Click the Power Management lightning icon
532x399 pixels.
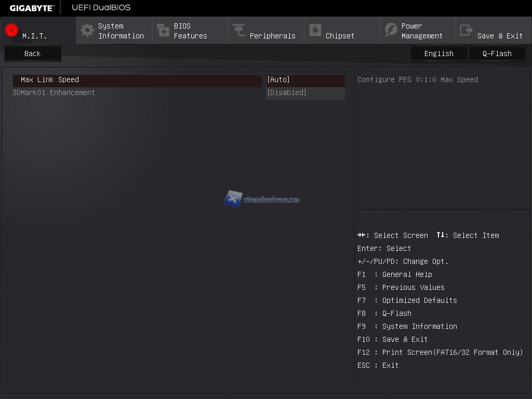(x=391, y=30)
